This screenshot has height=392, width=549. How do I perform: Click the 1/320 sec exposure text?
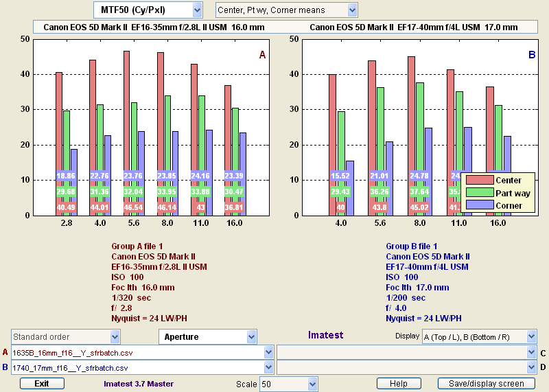131,298
